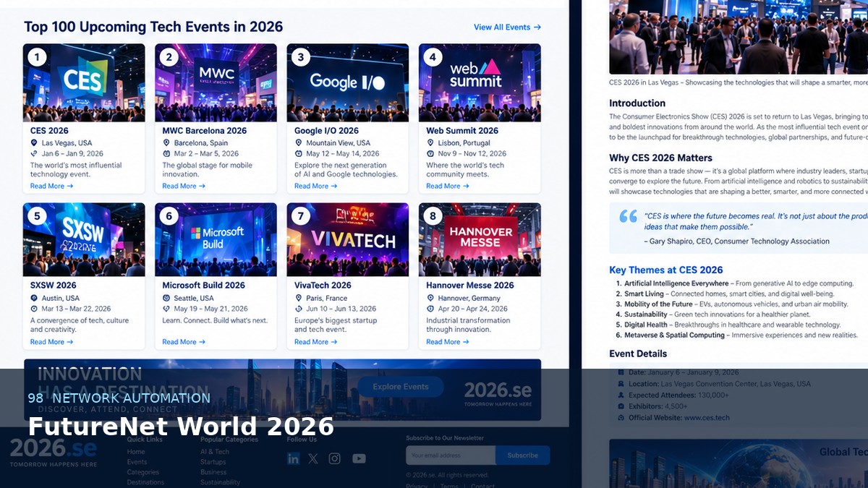Click the Paris, France location text
Image resolution: width=868 pixels, height=488 pixels.
326,298
